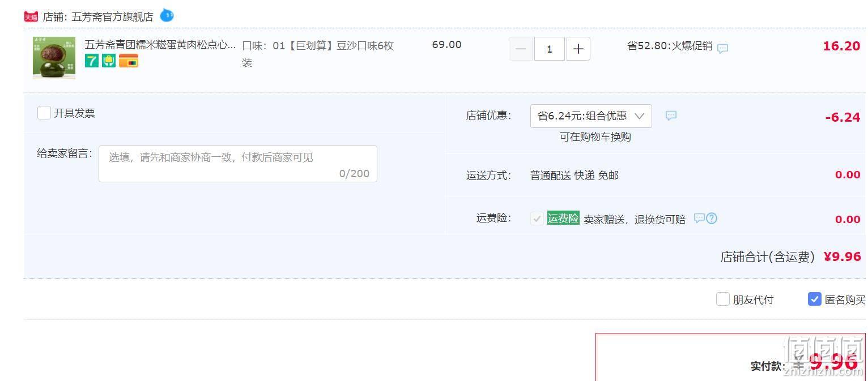The image size is (868, 381).
Task: Click the green badge next to the 7 icon
Action: [109, 61]
